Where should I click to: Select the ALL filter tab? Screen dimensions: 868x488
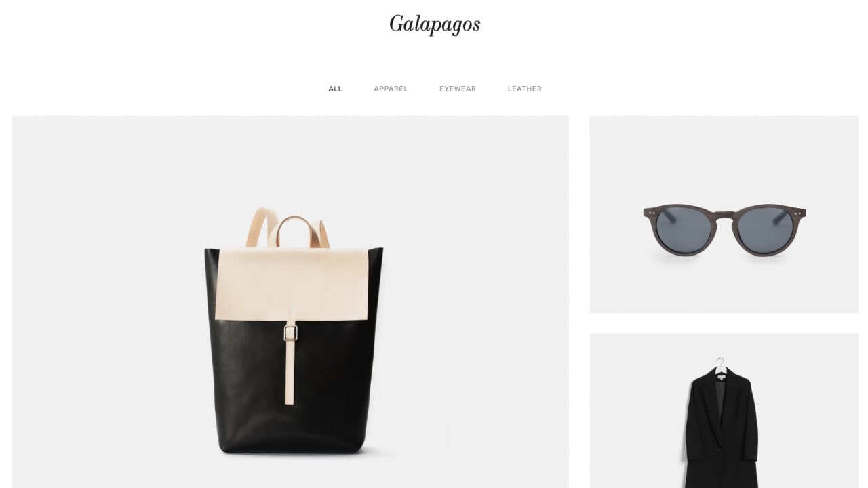(335, 89)
